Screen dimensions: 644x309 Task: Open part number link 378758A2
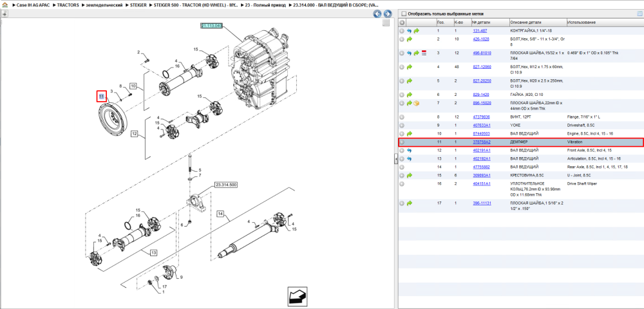pyautogui.click(x=482, y=142)
